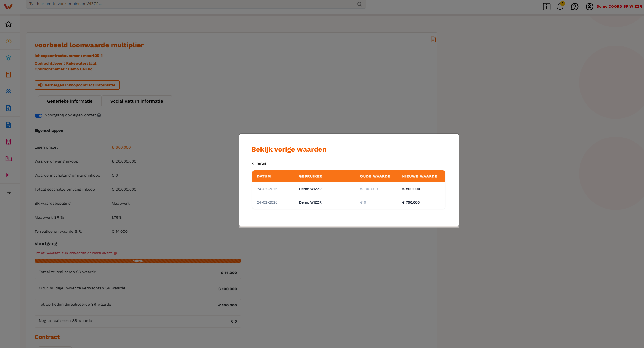Open the info icon in top bar
Viewport: 644px width, 348px height.
pyautogui.click(x=547, y=7)
